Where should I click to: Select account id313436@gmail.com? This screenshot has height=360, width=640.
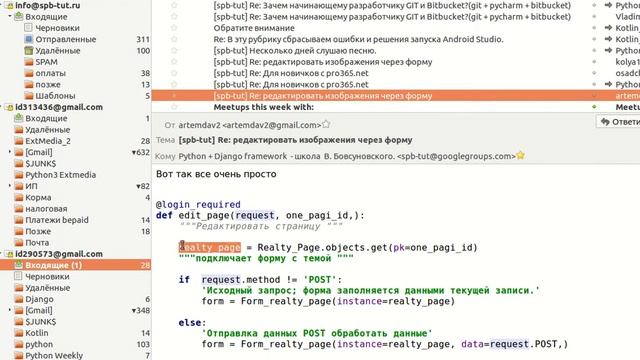click(59, 107)
